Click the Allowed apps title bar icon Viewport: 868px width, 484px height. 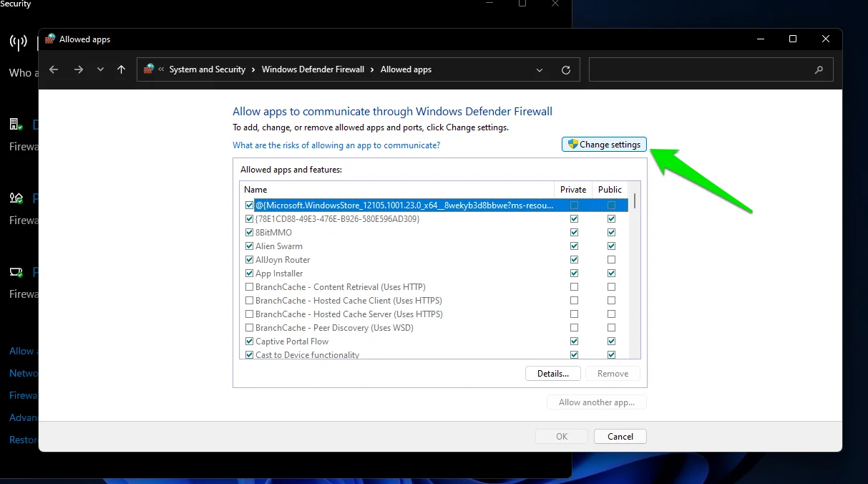tap(50, 39)
